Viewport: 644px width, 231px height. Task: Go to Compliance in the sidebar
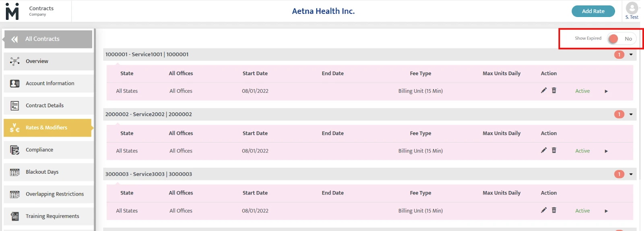coord(39,150)
